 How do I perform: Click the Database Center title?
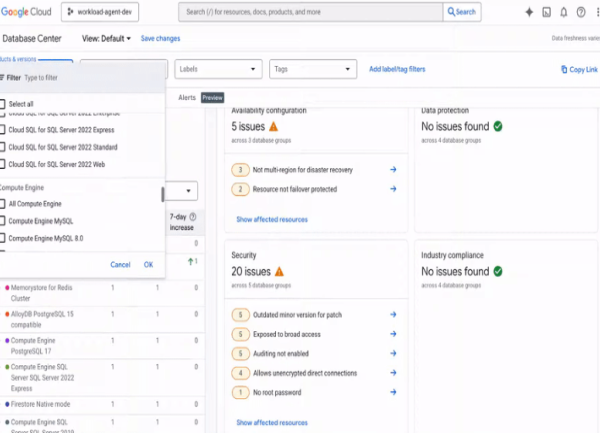32,39
